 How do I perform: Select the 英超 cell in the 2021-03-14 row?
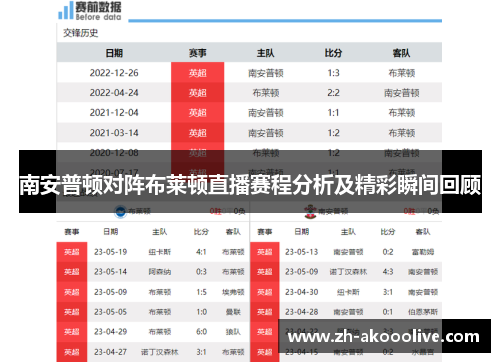(198, 133)
